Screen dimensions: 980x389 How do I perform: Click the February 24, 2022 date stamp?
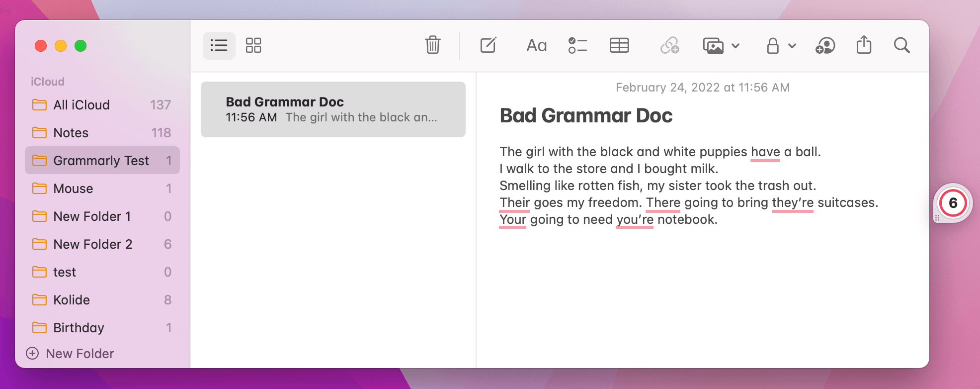tap(703, 88)
